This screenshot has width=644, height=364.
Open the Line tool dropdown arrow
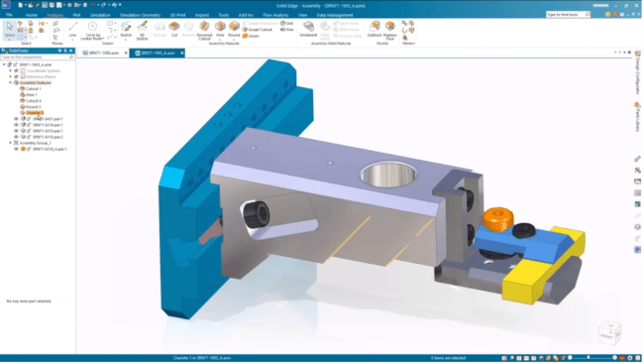click(72, 40)
